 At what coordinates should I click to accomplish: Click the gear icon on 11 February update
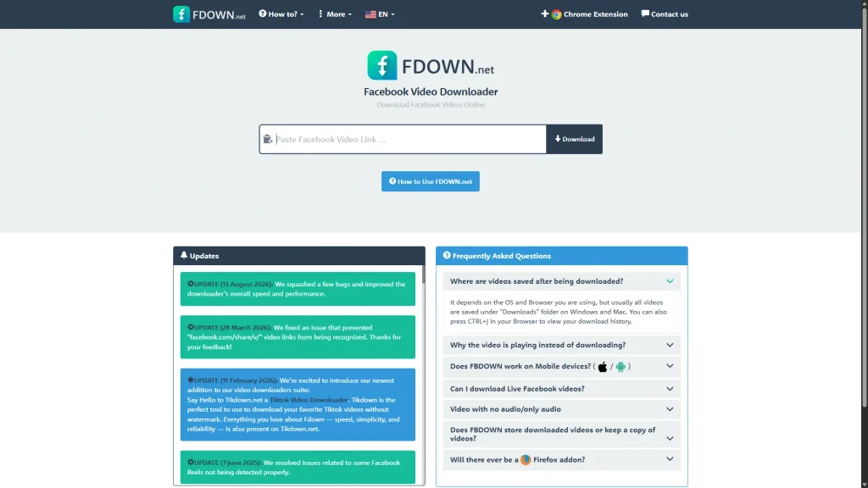click(191, 380)
